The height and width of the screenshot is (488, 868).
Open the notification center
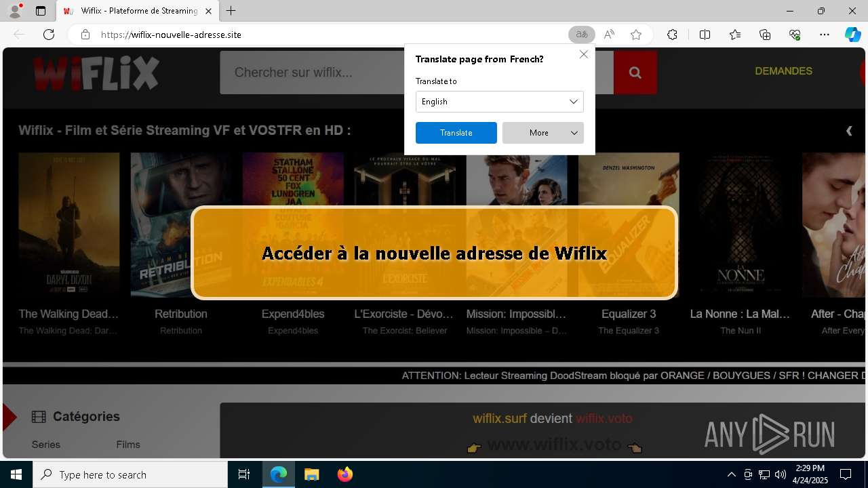(846, 474)
